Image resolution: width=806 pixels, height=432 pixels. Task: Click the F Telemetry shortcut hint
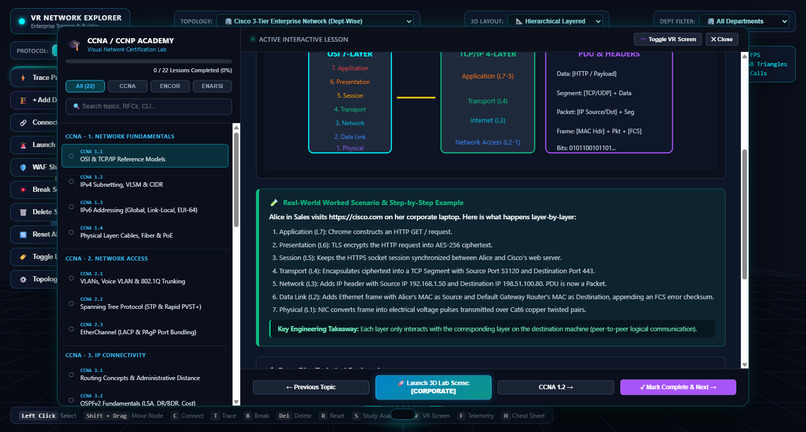point(476,416)
